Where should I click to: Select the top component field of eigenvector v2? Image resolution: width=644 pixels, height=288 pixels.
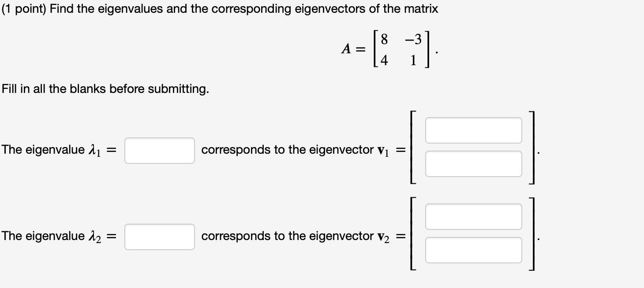click(x=473, y=216)
